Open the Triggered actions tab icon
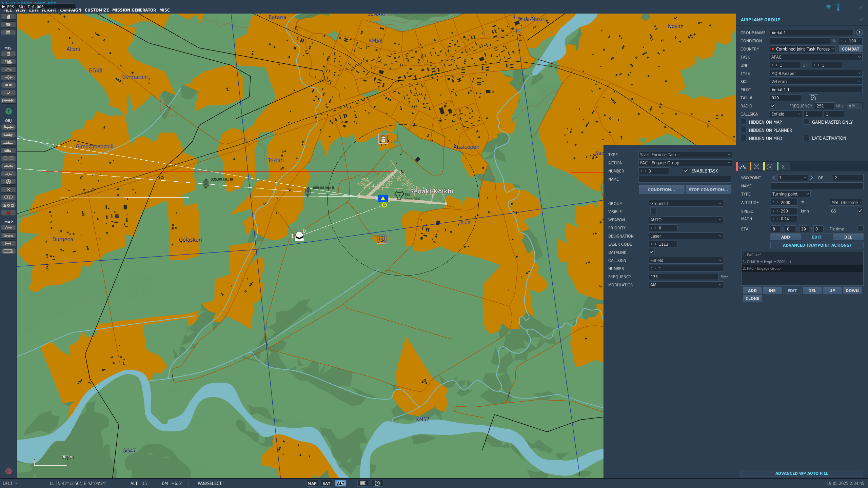This screenshot has width=868, height=488. point(770,166)
